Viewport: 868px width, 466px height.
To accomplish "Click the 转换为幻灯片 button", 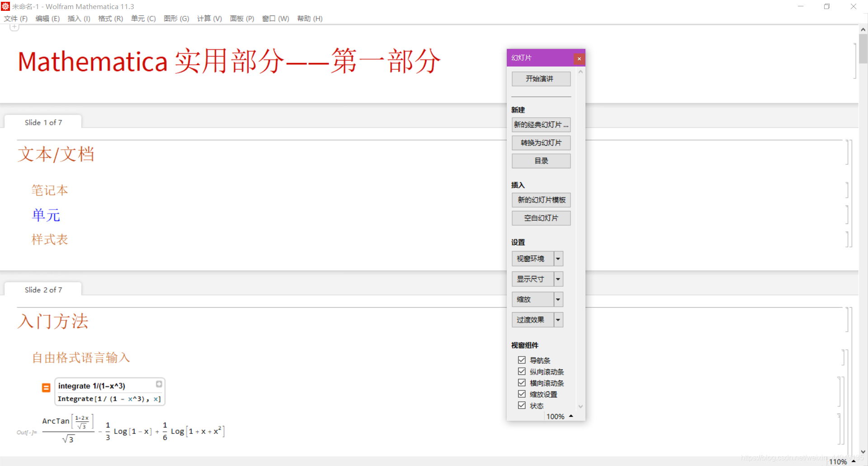I will click(541, 143).
